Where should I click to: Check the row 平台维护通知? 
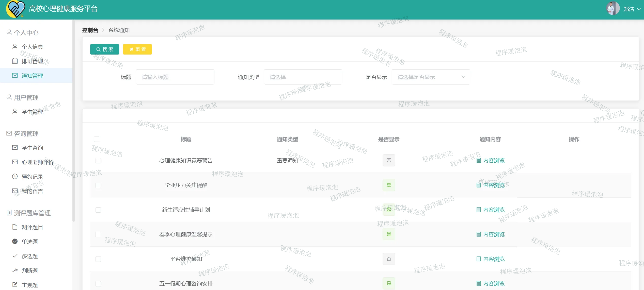pyautogui.click(x=98, y=259)
